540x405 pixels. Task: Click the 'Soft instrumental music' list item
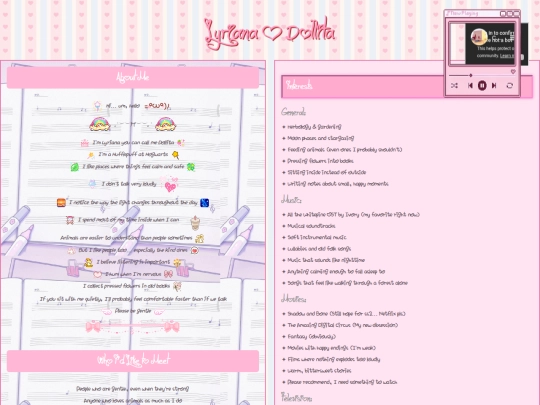pyautogui.click(x=317, y=237)
